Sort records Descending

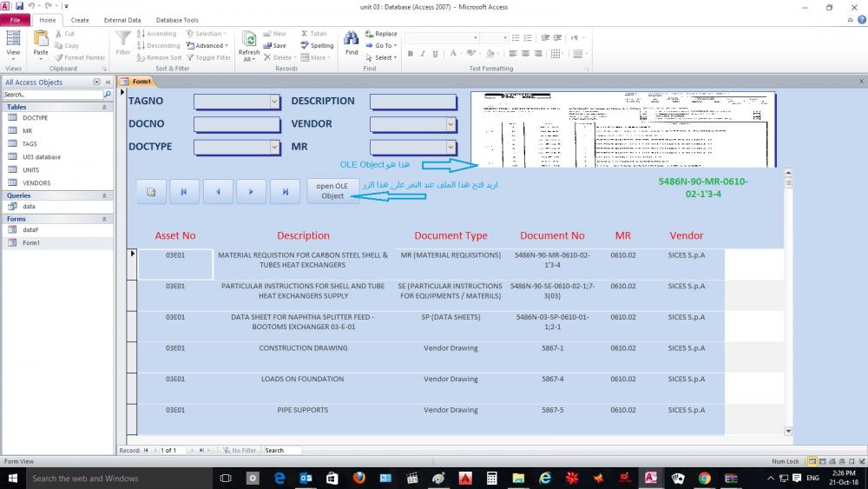point(158,45)
